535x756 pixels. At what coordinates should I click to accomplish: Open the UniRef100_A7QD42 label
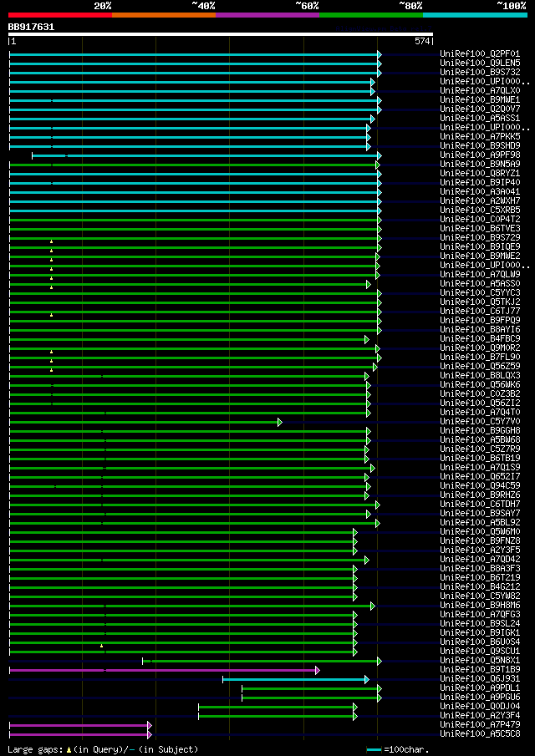480,560
